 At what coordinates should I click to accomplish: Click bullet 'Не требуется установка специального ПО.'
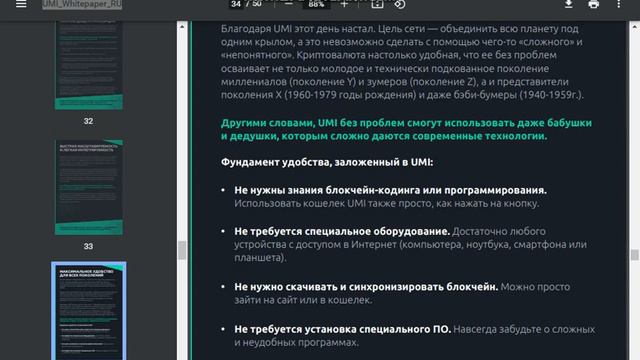click(x=342, y=329)
